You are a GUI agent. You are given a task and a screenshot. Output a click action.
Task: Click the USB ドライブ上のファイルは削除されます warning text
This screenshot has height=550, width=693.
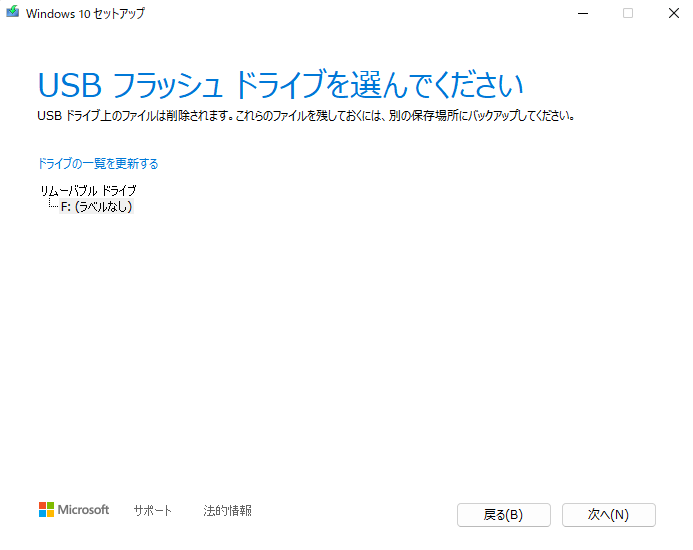tap(306, 116)
